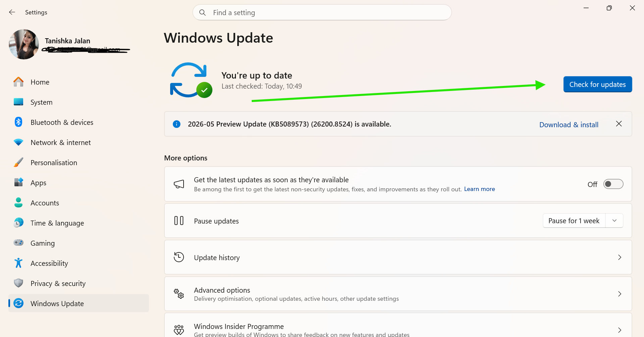This screenshot has height=337, width=644.
Task: Open Gaming label in sidebar
Action: pos(43,243)
